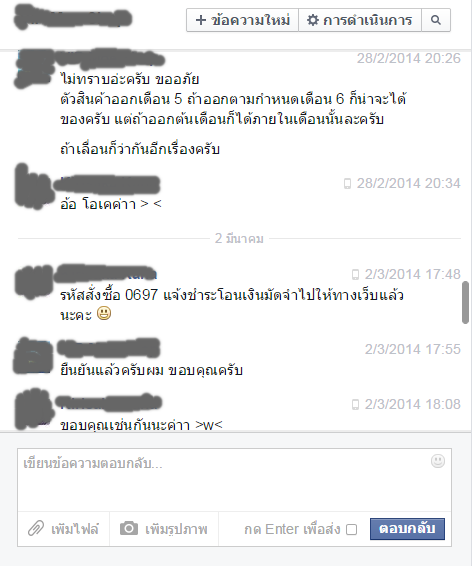474x566 pixels.
Task: Click the 2/3/2014 17:55 timestamp
Action: 413,349
